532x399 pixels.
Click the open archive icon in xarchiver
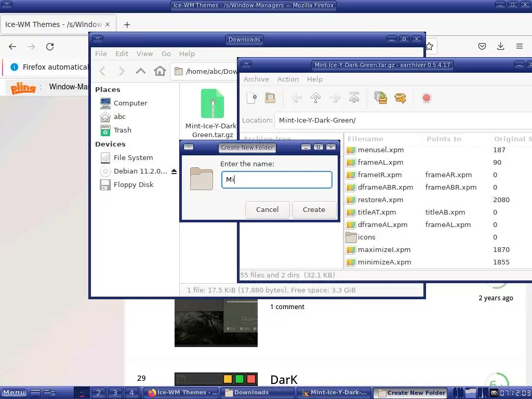(270, 98)
